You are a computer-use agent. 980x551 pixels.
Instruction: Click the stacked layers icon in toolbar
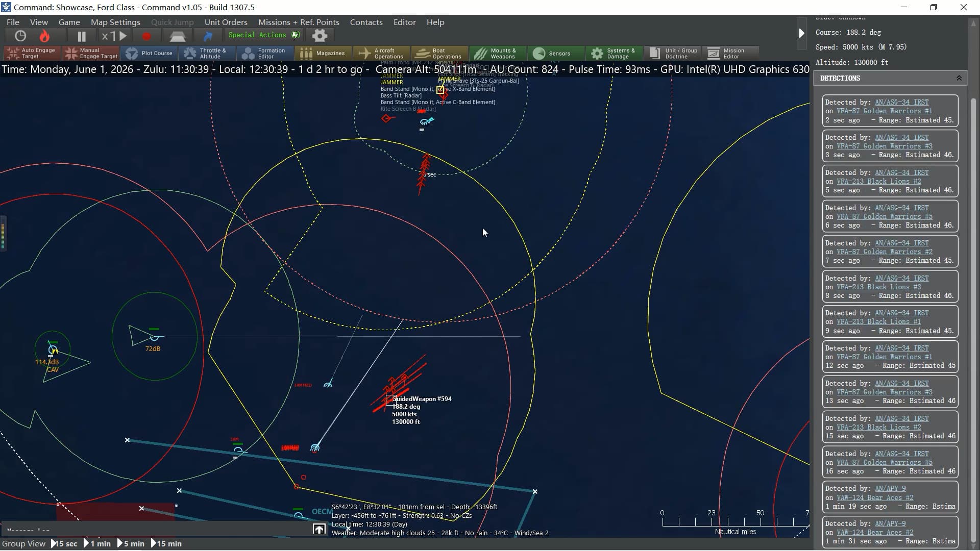(177, 36)
